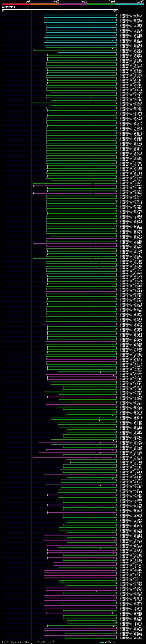Select hit label UniRef100_C5WZ58
The height and width of the screenshot is (644, 146).
click(131, 548)
